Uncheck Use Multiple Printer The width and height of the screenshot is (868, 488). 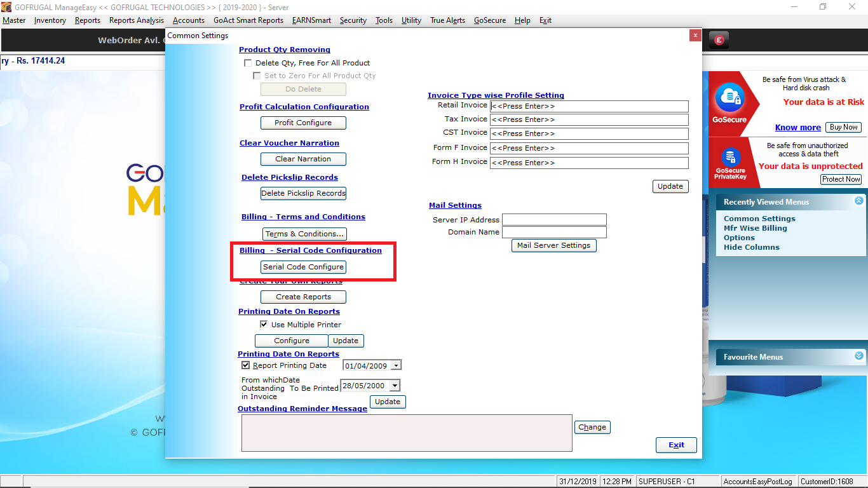[x=264, y=325]
